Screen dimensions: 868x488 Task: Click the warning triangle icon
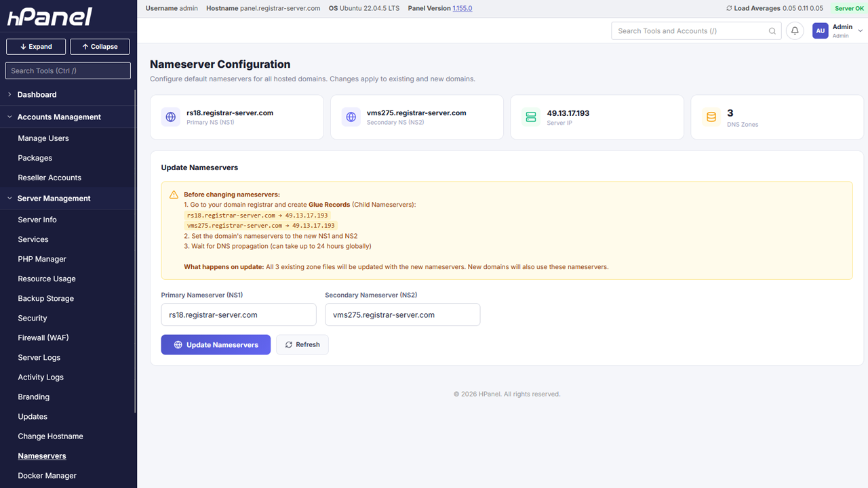click(x=174, y=195)
